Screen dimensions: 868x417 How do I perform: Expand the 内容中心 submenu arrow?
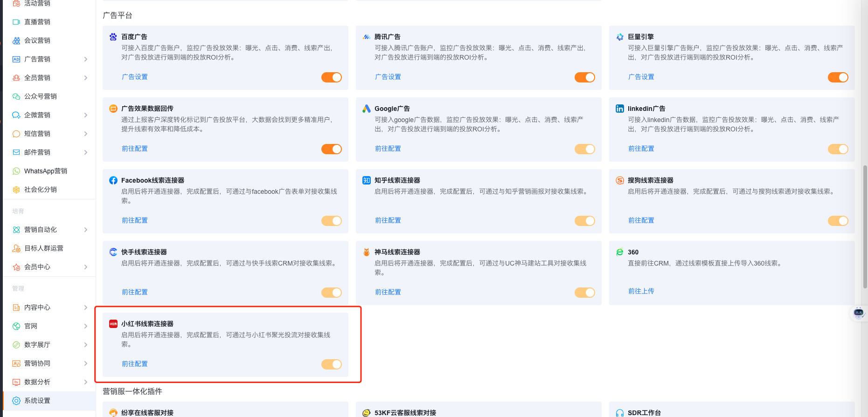point(86,308)
